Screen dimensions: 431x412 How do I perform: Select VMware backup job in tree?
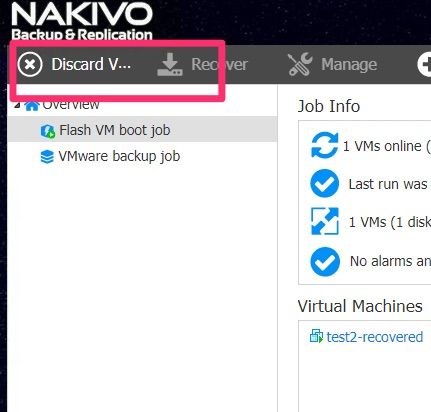pos(119,156)
